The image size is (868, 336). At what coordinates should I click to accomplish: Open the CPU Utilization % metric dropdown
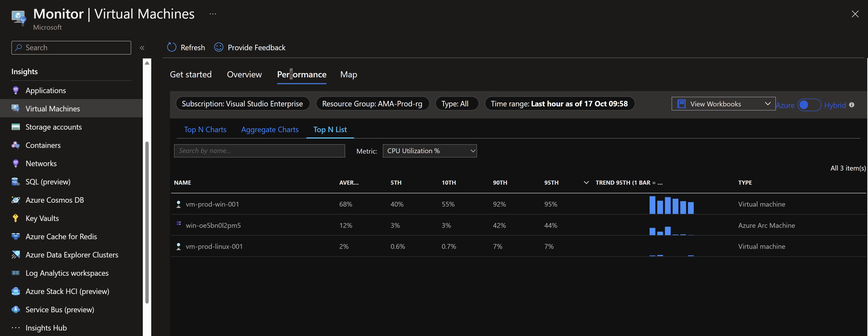pyautogui.click(x=430, y=151)
